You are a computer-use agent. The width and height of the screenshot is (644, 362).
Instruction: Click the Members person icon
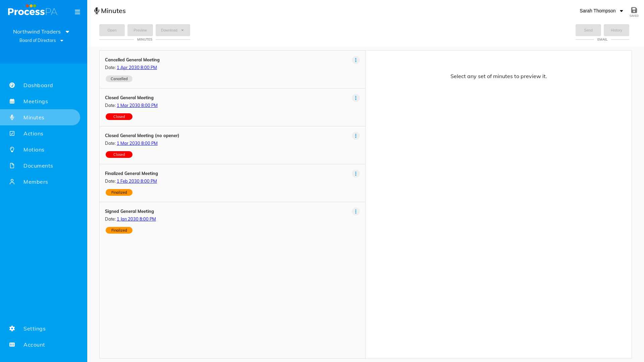pos(12,182)
